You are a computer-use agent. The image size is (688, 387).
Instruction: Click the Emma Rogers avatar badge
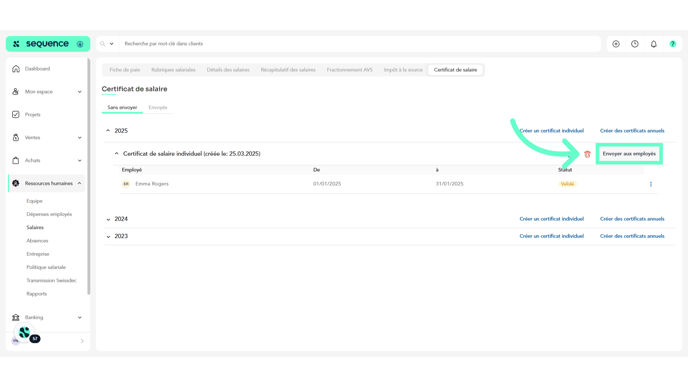(x=126, y=184)
